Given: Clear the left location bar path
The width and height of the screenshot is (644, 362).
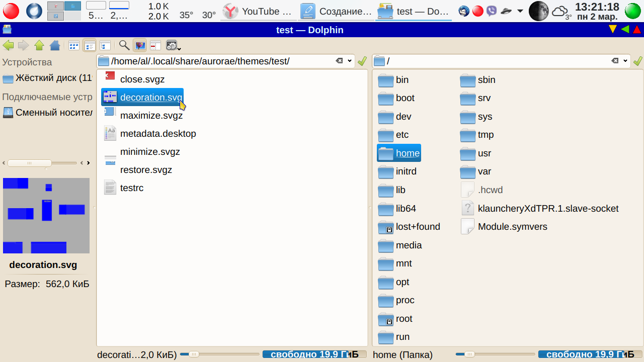Looking at the screenshot, I should [339, 61].
